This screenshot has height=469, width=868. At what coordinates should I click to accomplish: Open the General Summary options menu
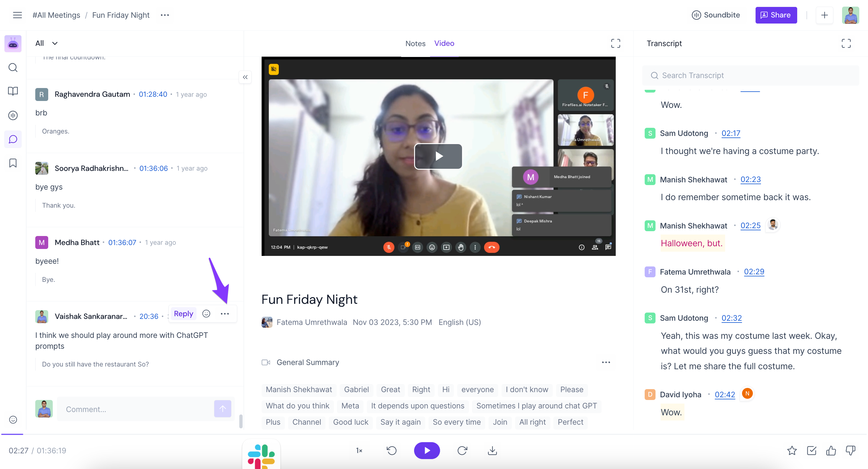(x=606, y=363)
